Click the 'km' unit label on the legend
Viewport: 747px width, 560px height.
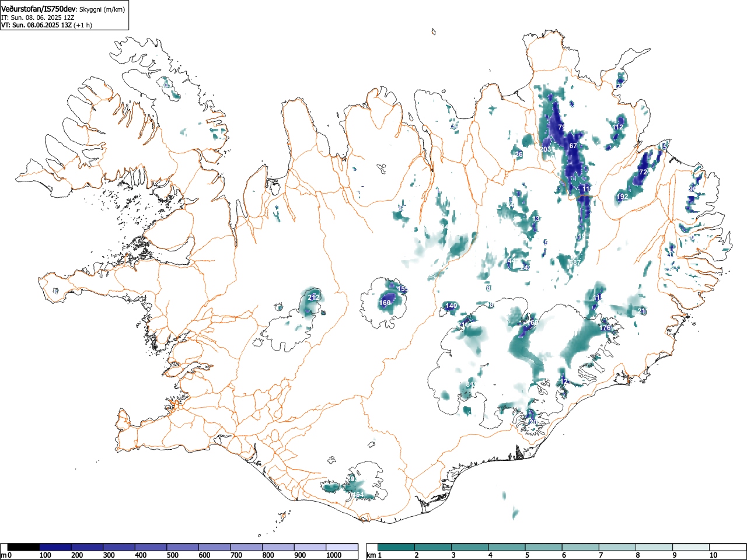(371, 555)
